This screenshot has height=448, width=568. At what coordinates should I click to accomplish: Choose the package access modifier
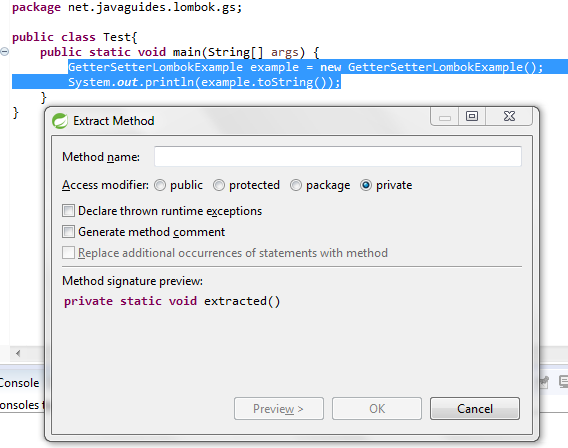pyautogui.click(x=296, y=185)
